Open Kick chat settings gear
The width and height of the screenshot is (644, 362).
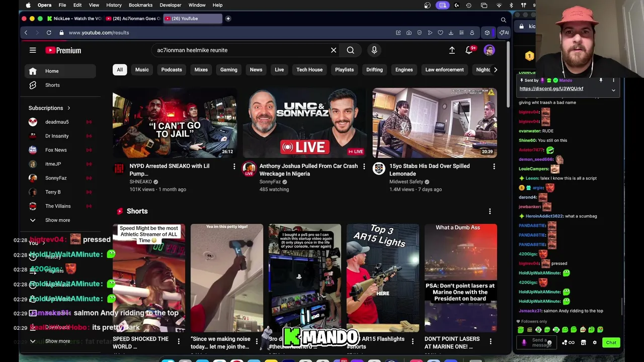click(595, 343)
